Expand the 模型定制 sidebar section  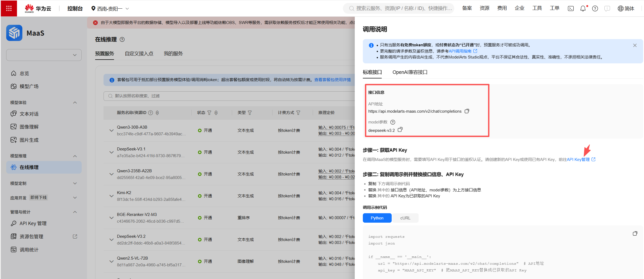tap(75, 183)
